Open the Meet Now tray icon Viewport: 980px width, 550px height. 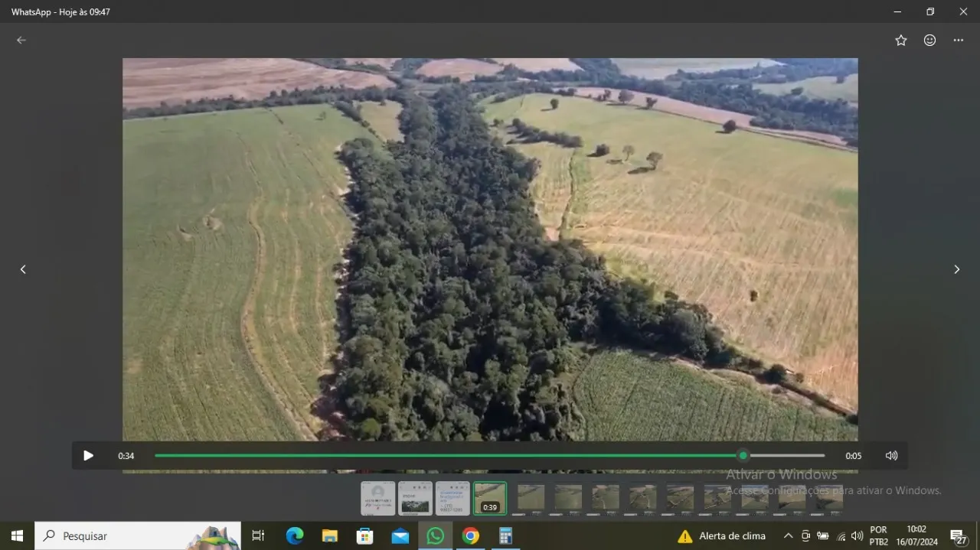[805, 536]
